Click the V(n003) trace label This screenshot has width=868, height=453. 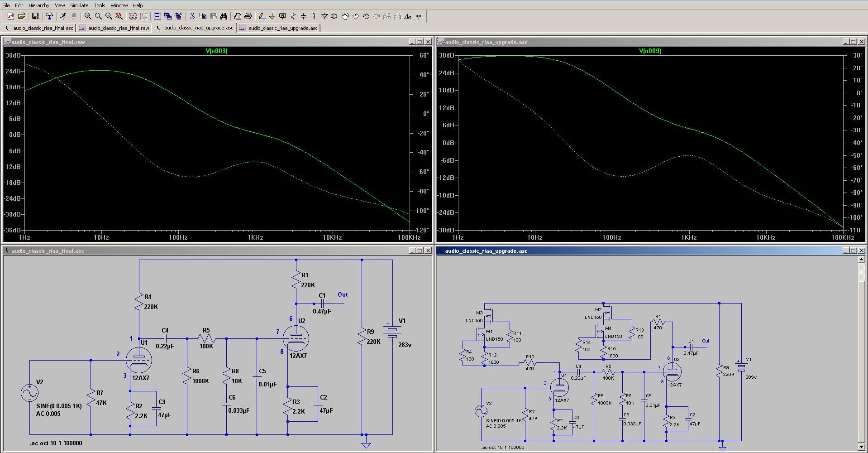point(216,51)
